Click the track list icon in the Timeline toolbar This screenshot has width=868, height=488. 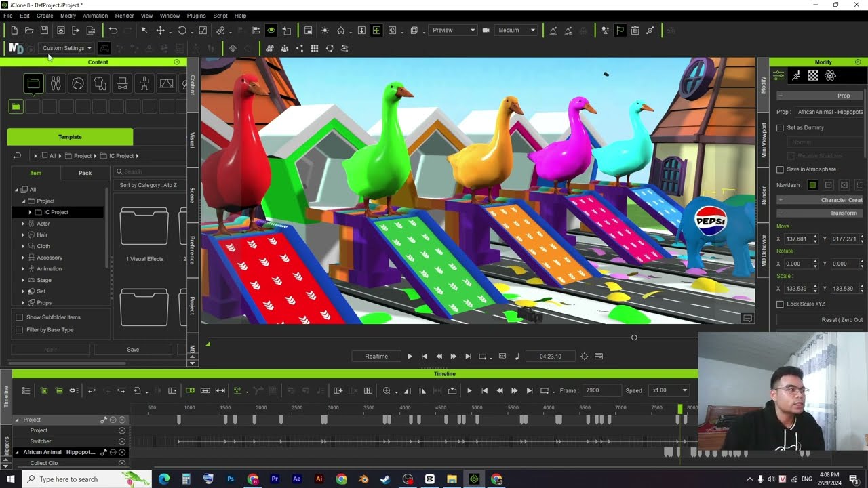26,390
